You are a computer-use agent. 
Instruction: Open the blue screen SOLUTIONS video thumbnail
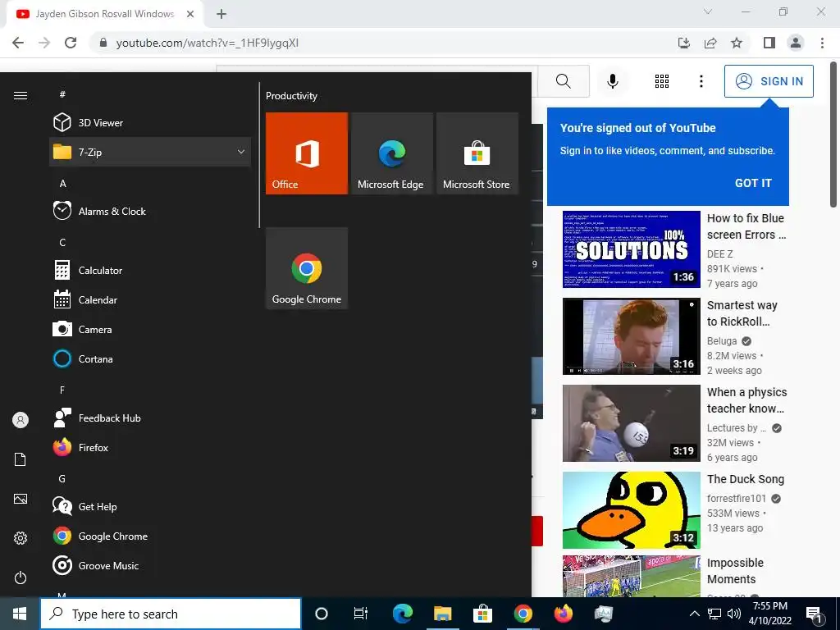coord(632,249)
